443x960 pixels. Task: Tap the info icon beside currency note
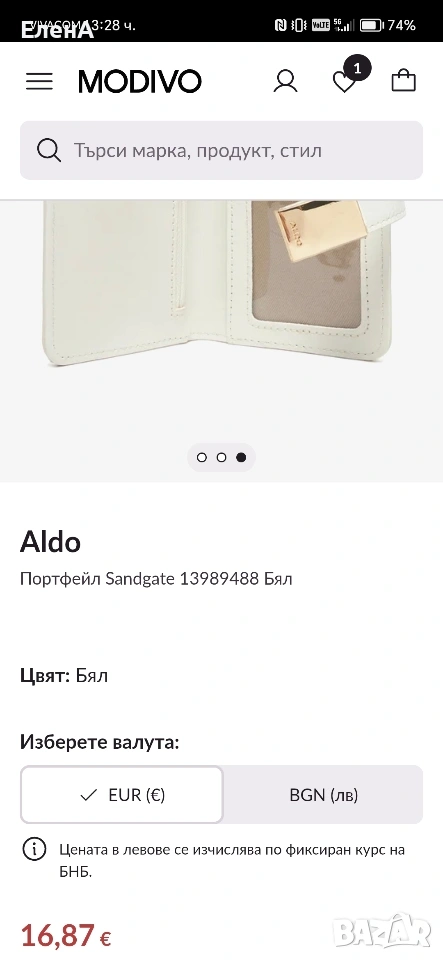pos(34,849)
